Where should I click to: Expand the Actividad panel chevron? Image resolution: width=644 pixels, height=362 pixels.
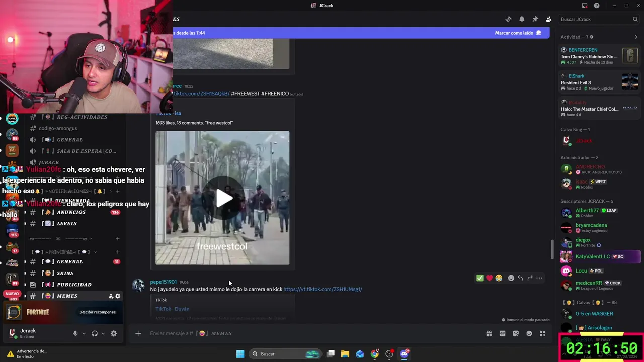[x=636, y=37]
